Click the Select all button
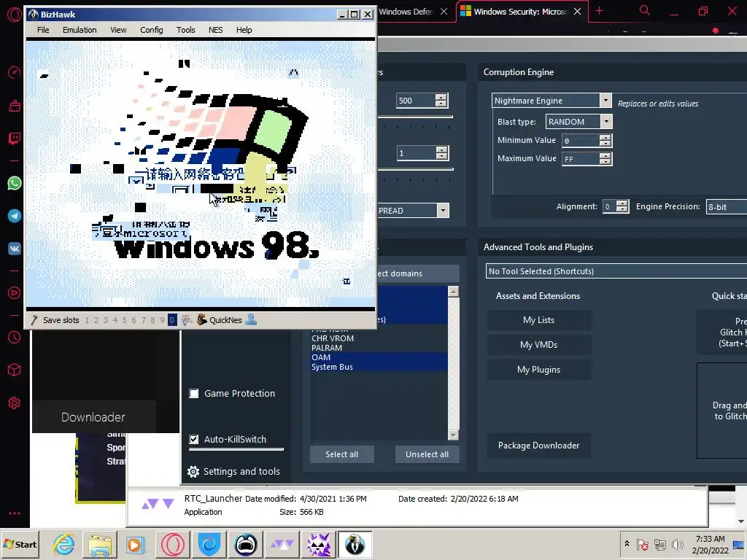This screenshot has height=560, width=747. (341, 454)
